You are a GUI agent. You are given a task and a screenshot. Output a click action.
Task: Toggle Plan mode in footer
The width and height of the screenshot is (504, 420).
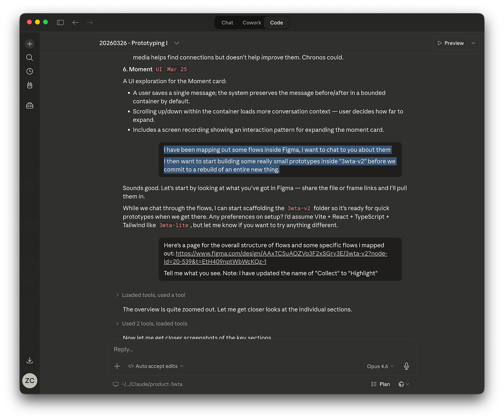click(x=380, y=384)
